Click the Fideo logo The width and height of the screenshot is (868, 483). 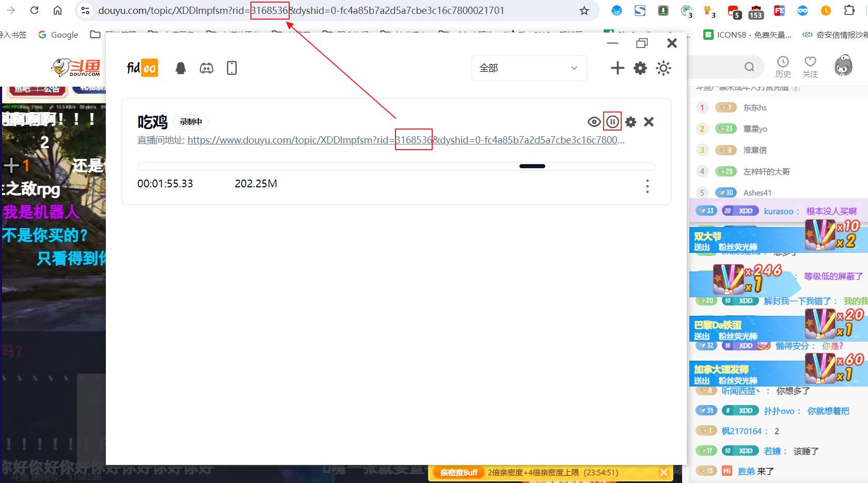point(143,68)
